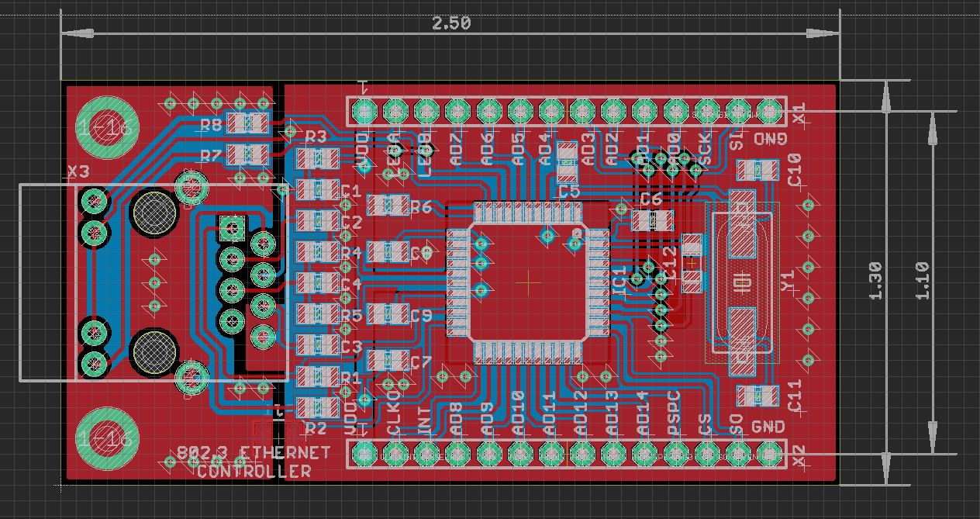Viewport: 980px width, 519px height.
Task: Select the X3 connector designator label
Action: 78,171
